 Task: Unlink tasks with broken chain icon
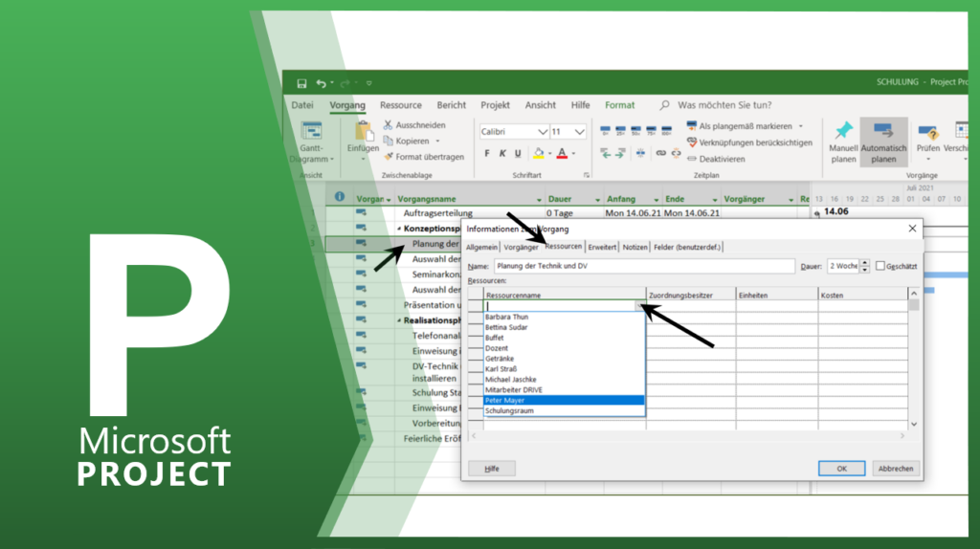point(677,153)
